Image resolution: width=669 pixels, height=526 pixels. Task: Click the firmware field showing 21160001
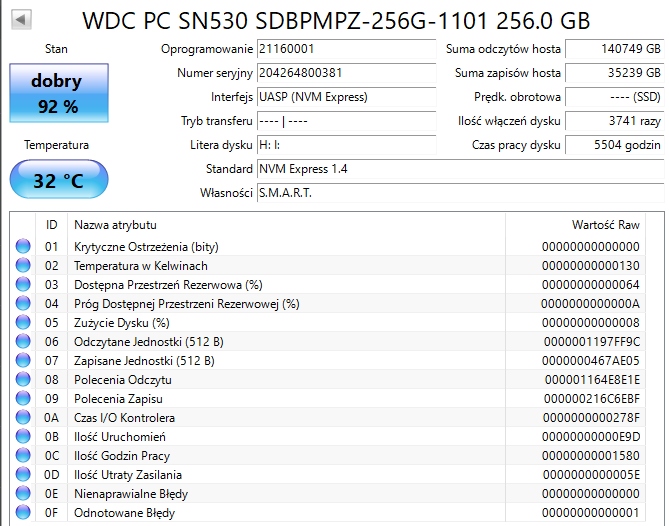346,49
